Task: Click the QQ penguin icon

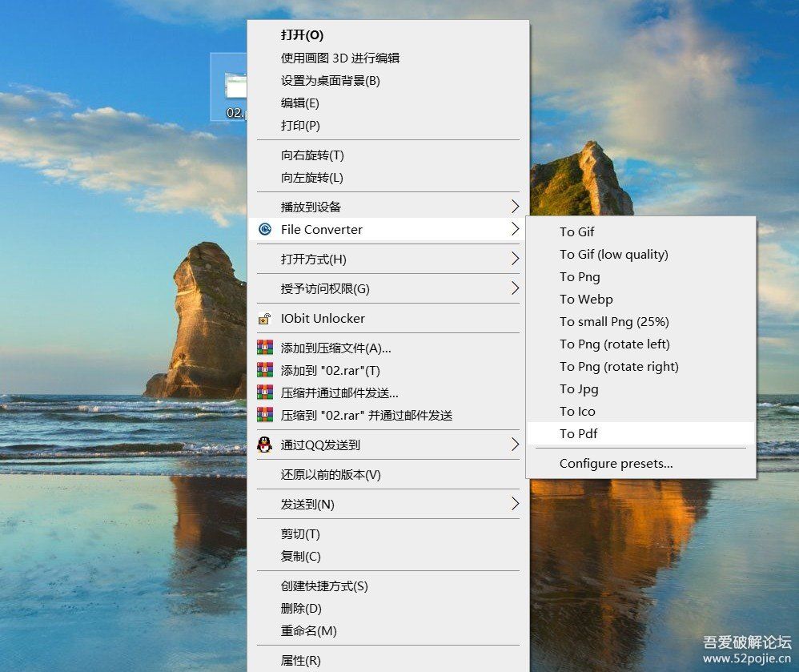Action: [x=265, y=445]
